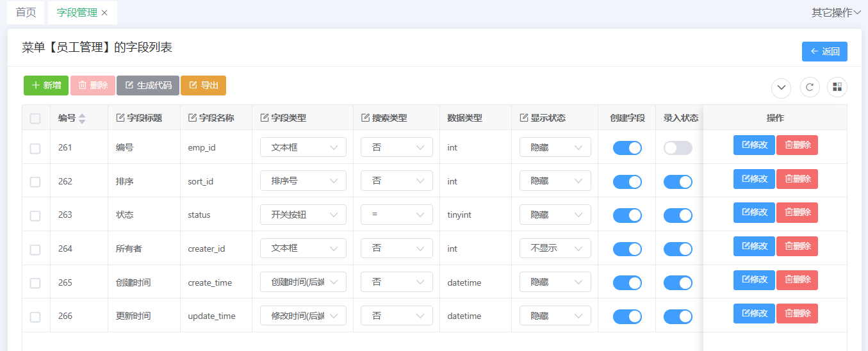Image resolution: width=868 pixels, height=351 pixels.
Task: Click the refresh icon above the table
Action: (x=810, y=87)
